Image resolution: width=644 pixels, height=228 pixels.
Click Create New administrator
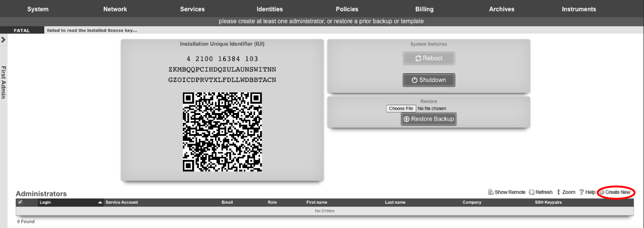615,192
